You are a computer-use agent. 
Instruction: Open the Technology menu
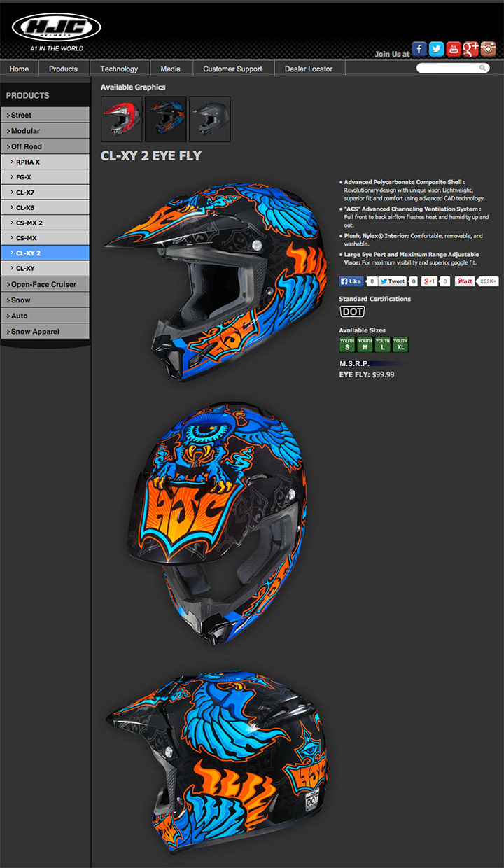pyautogui.click(x=119, y=69)
